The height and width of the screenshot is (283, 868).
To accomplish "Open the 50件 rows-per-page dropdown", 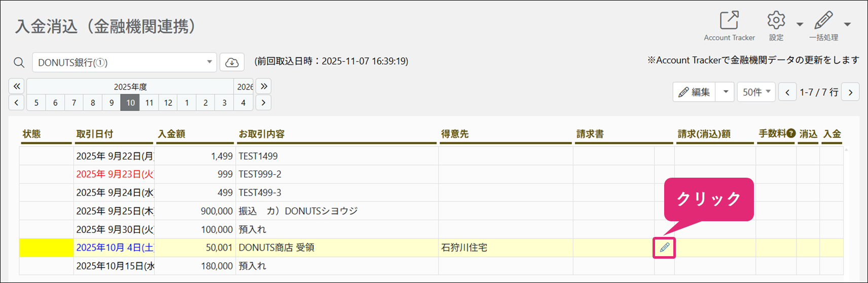I will pyautogui.click(x=756, y=92).
